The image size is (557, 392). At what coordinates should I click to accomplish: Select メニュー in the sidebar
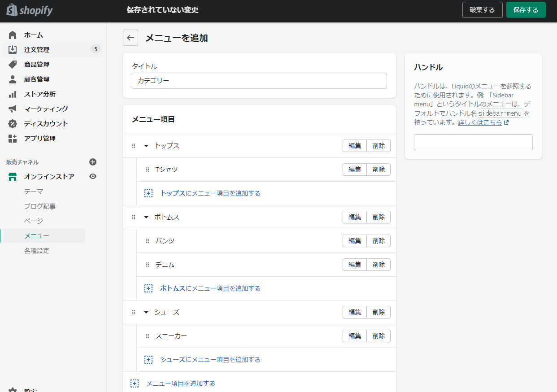coord(43,236)
